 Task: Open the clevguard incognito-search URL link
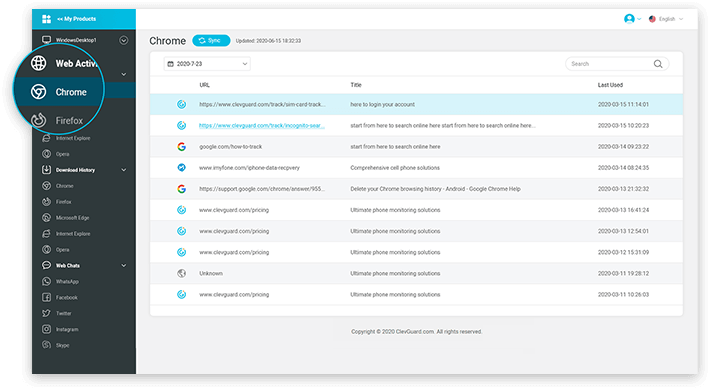(x=262, y=125)
